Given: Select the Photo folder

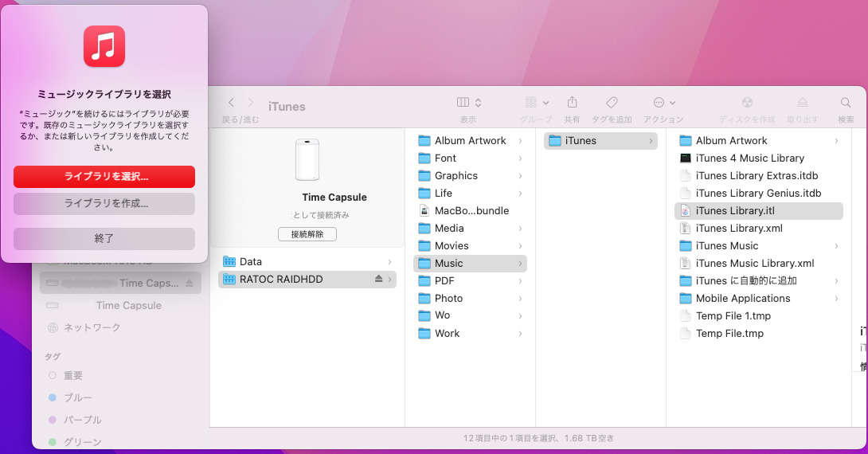Looking at the screenshot, I should click(470, 299).
